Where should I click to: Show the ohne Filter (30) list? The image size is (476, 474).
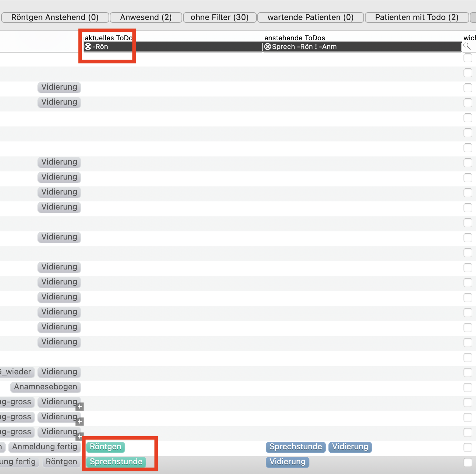pos(220,17)
